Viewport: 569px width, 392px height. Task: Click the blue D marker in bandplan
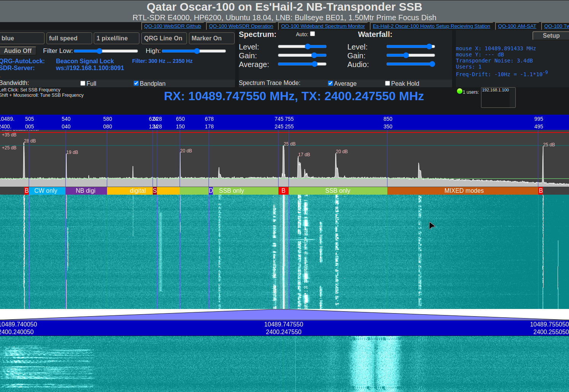pos(211,191)
